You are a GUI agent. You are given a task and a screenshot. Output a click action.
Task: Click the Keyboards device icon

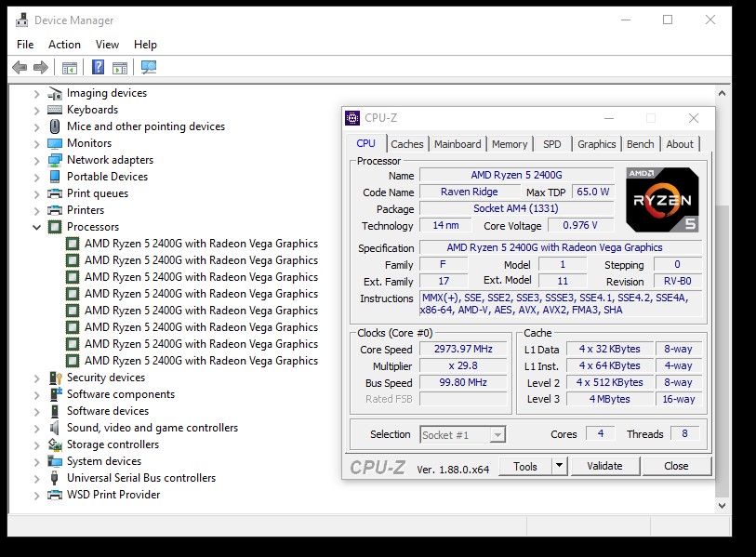[x=55, y=110]
